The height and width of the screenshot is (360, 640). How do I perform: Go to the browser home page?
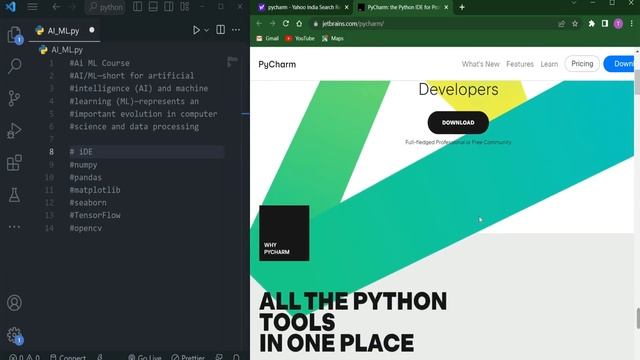pyautogui.click(x=299, y=24)
